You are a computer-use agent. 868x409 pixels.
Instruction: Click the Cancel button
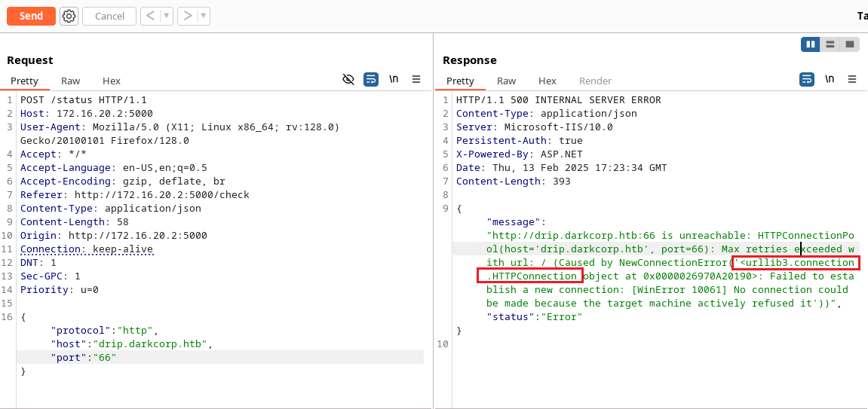(109, 16)
